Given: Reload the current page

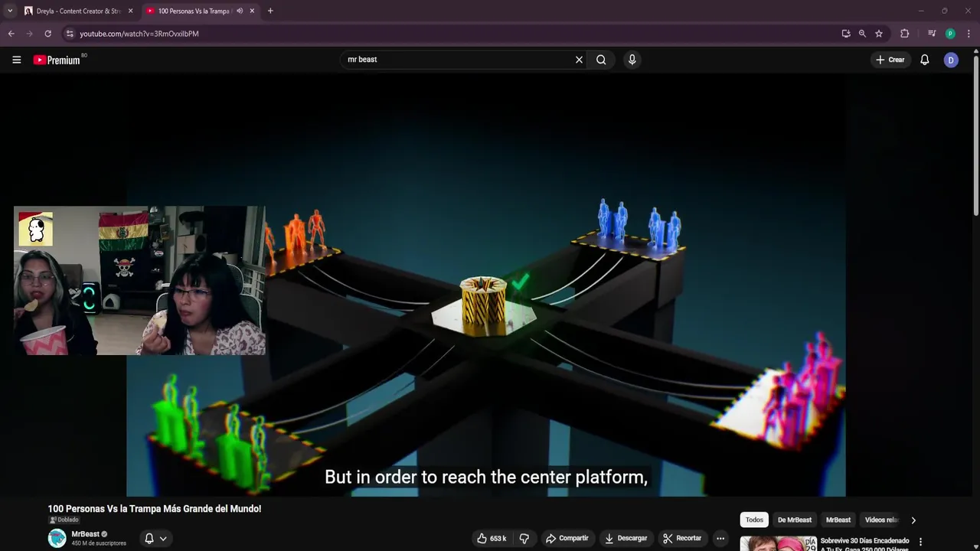Looking at the screenshot, I should (47, 34).
